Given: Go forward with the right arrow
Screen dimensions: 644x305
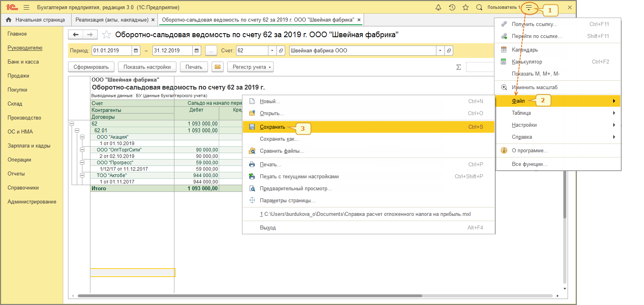Looking at the screenshot, I should pos(90,34).
